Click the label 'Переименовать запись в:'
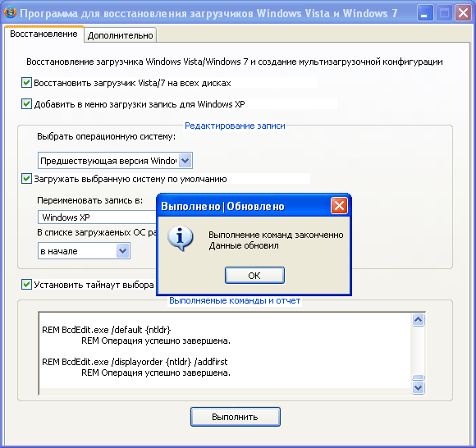 (89, 200)
